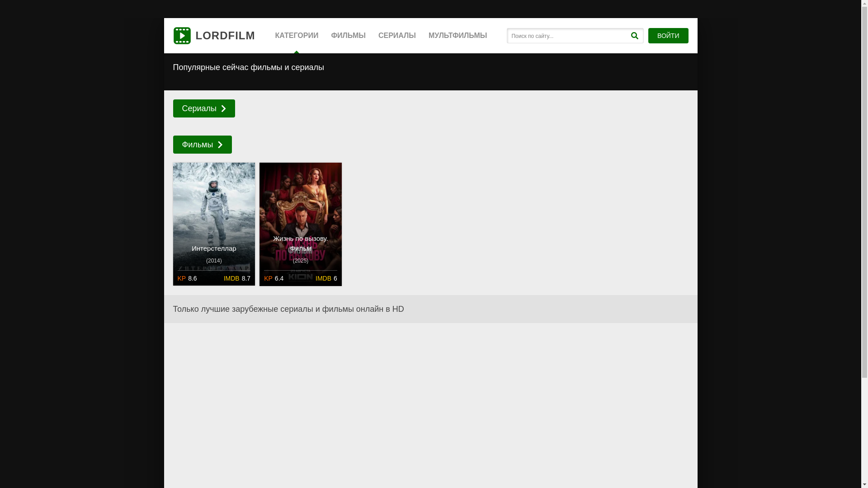Open the green Фильмы section button

pyautogui.click(x=202, y=145)
